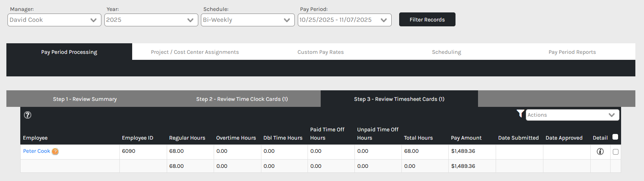The height and width of the screenshot is (181, 644).
Task: Click the Regular Hours column header
Action: pyautogui.click(x=187, y=138)
